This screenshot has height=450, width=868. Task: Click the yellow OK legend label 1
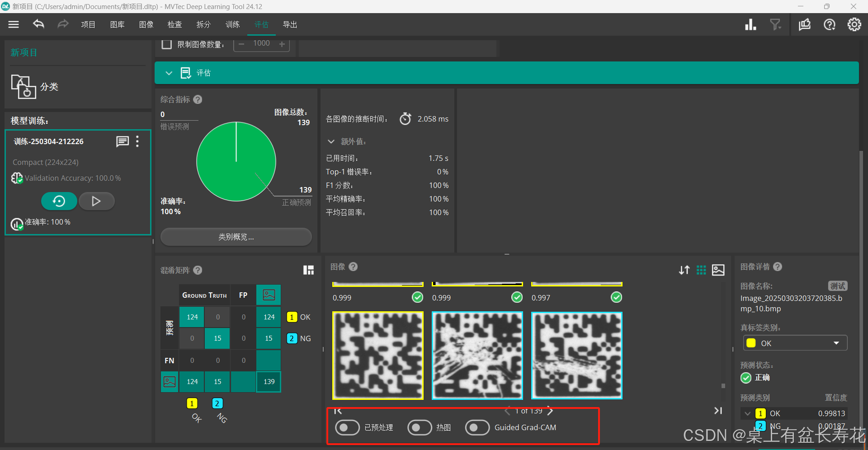point(292,317)
